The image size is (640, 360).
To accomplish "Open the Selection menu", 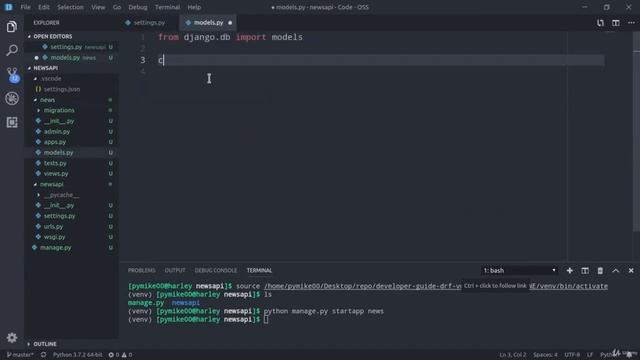I will tap(70, 7).
